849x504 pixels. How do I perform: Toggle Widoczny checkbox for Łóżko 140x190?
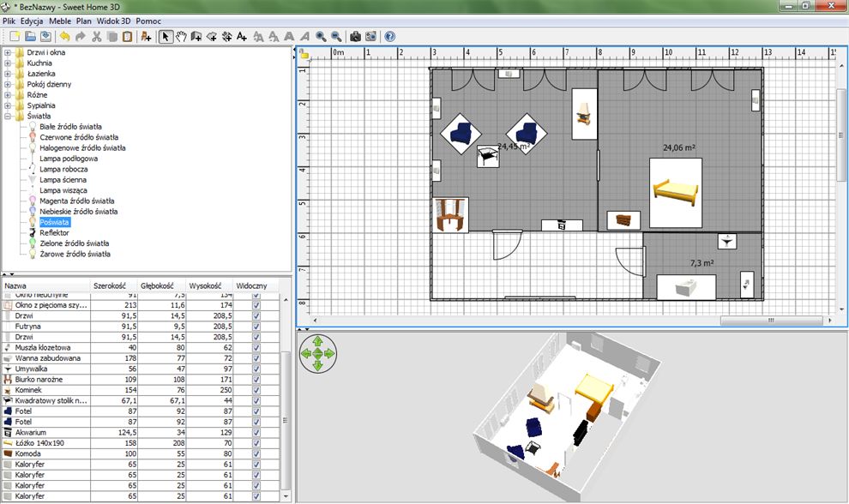256,442
